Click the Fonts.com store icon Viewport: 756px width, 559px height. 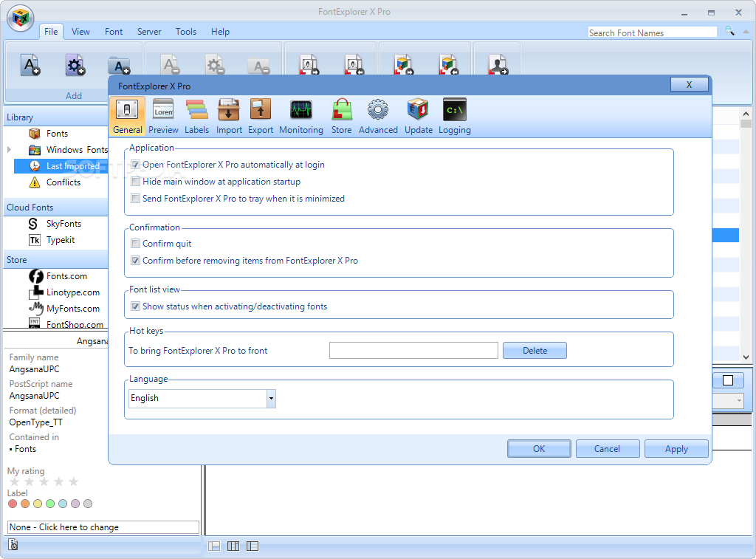(x=35, y=276)
